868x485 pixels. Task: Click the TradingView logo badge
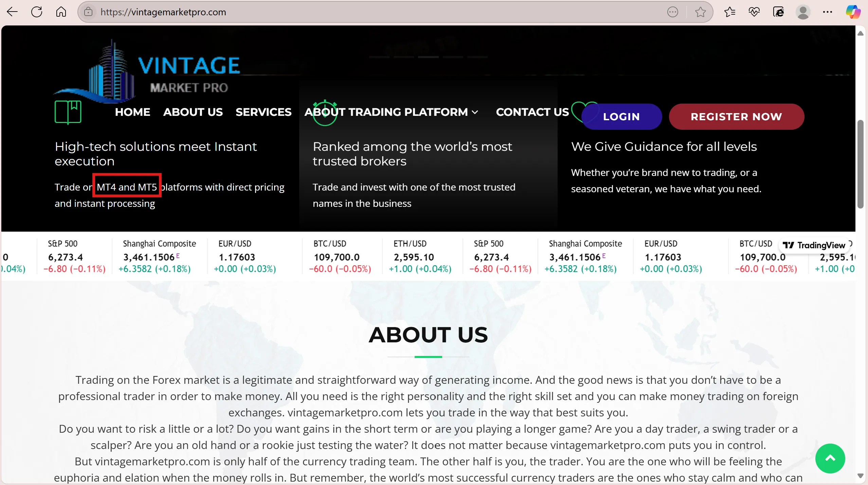[814, 245]
